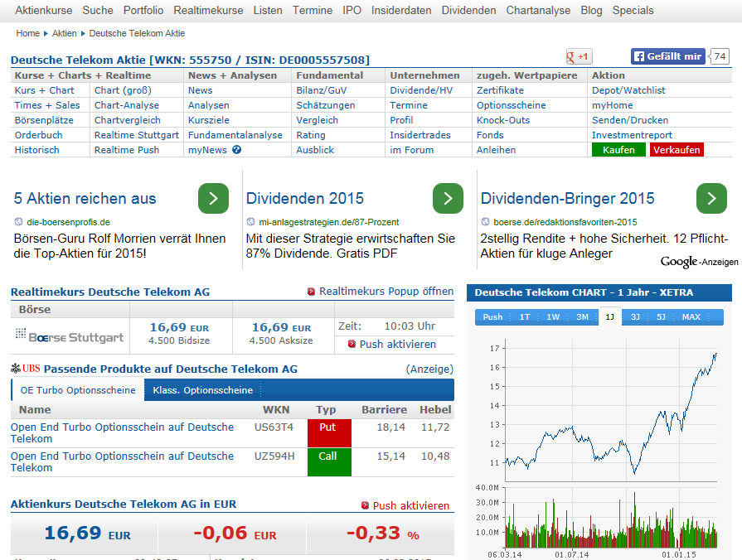Open the IPO menu item
The height and width of the screenshot is (560, 742).
pos(352,11)
